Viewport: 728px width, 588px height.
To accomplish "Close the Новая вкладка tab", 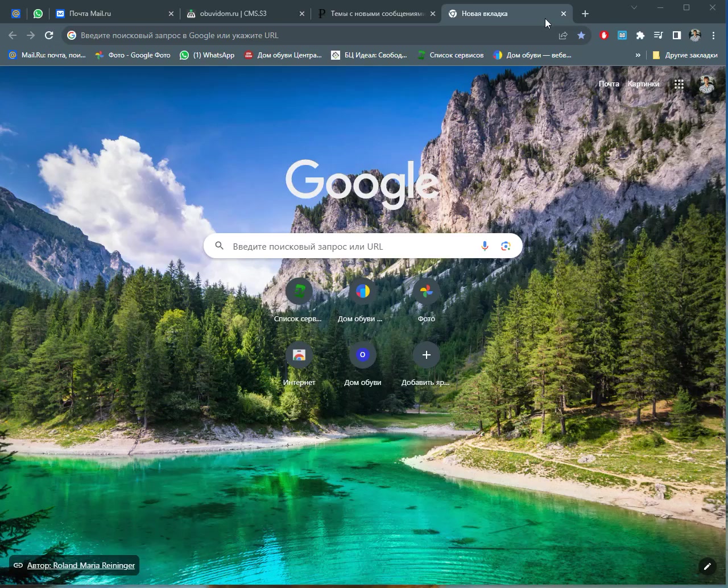I will click(x=564, y=14).
